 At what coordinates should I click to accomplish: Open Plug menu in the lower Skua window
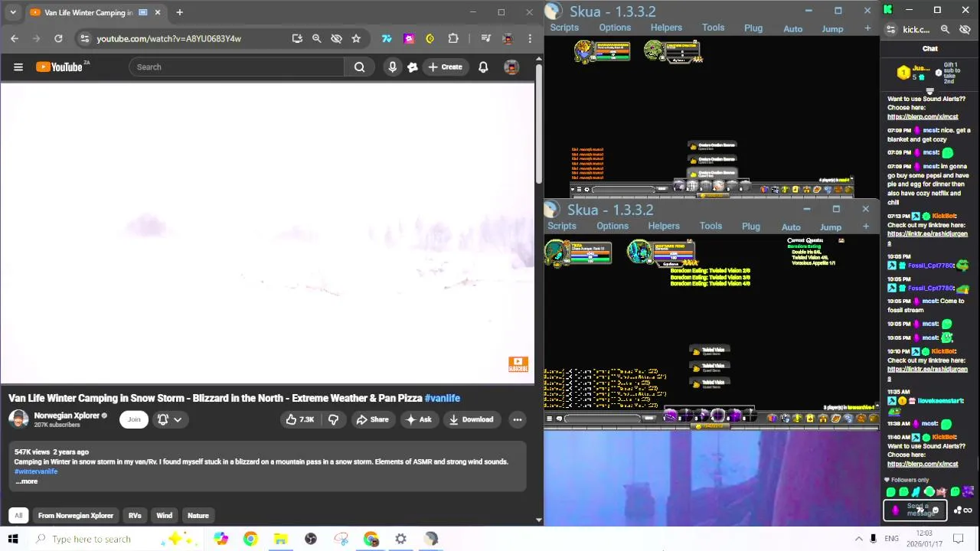(751, 227)
